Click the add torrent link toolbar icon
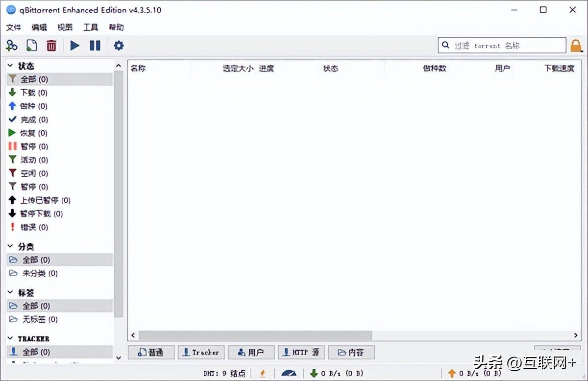The width and height of the screenshot is (588, 381). click(11, 46)
